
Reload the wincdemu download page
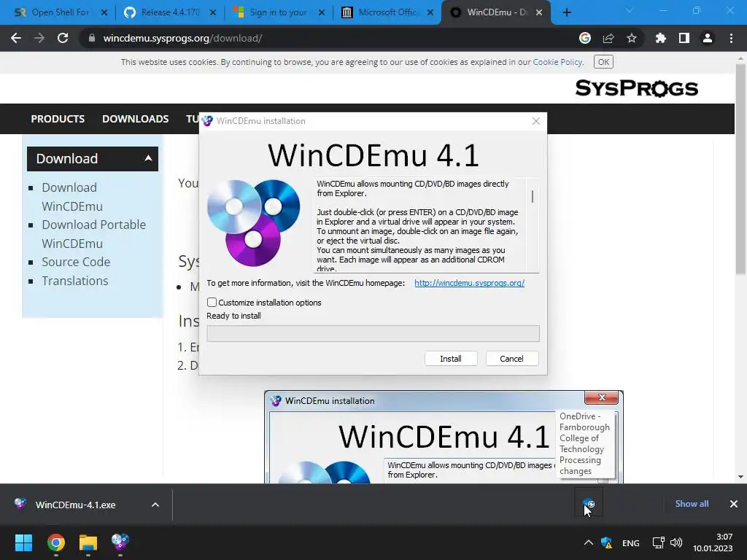(63, 38)
